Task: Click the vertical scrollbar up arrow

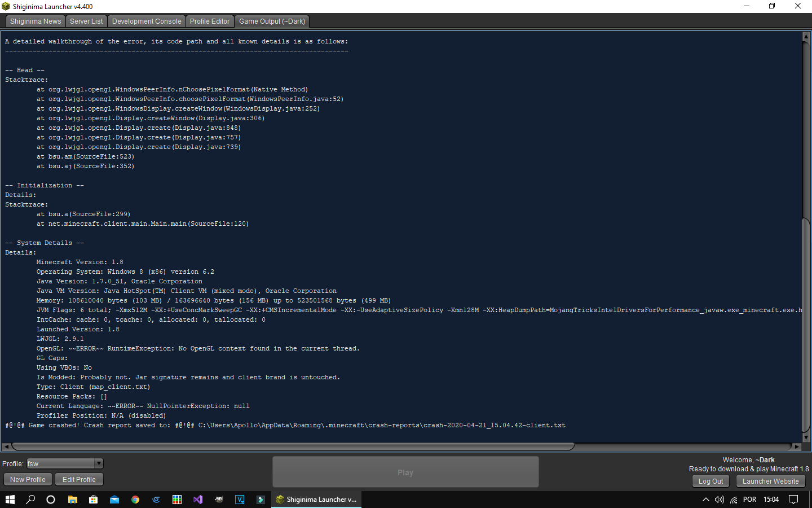Action: click(806, 37)
